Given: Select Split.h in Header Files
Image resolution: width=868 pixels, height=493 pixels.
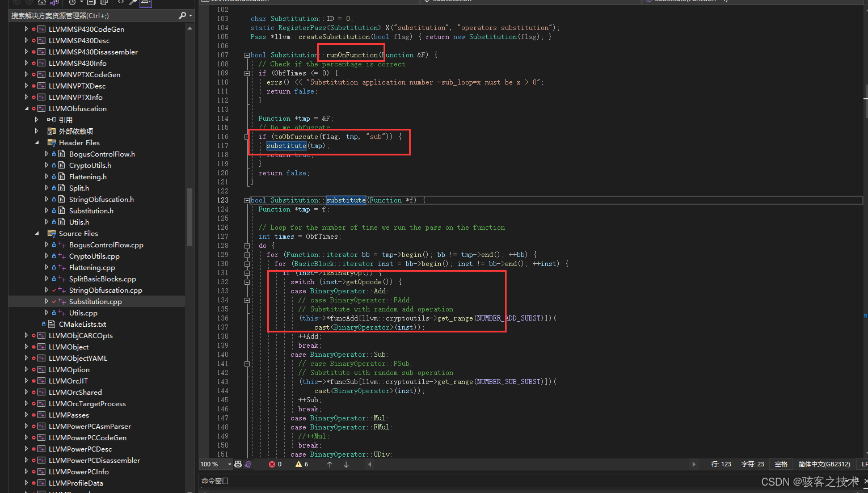Looking at the screenshot, I should [x=79, y=188].
